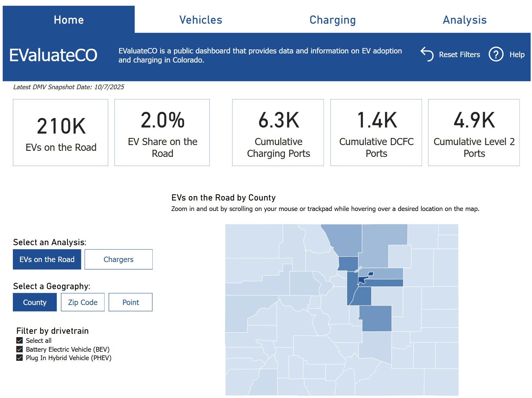Viewport: 532px width, 398px height.
Task: Select the Chargers analysis button
Action: tap(118, 259)
